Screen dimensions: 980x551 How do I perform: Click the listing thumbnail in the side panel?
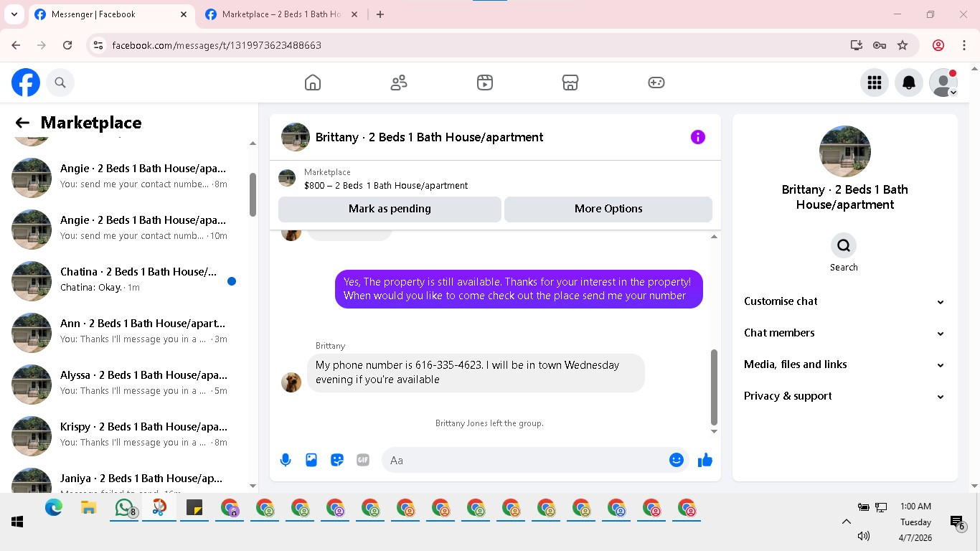845,151
